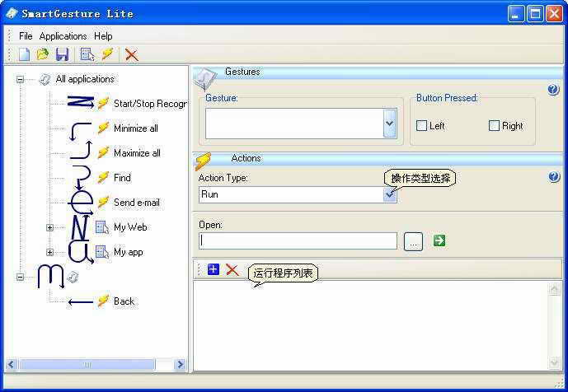Screen dimensions: 568x392
Task: Click the green arrow icon beside Open field
Action: tap(439, 240)
